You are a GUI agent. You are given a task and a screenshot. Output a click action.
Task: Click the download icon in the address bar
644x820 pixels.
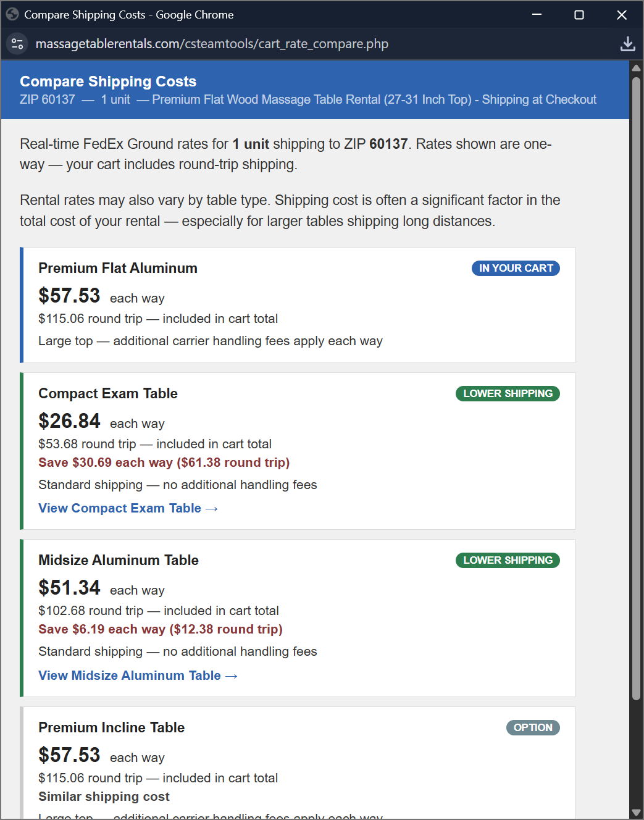(627, 44)
